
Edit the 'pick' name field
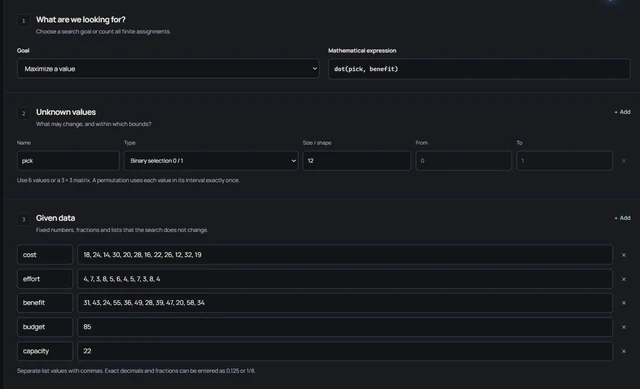(68, 161)
